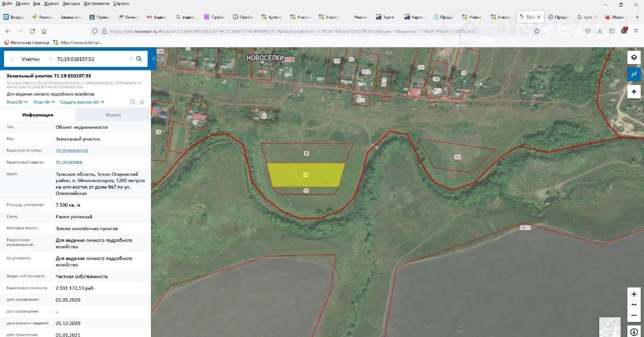Viewport: 644px width, 337px height.
Task: Bookmark this page with the address-bar star
Action: click(537, 31)
